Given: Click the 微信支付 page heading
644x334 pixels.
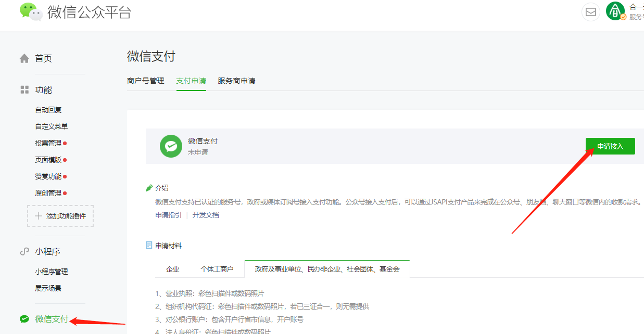Looking at the screenshot, I should pos(151,56).
